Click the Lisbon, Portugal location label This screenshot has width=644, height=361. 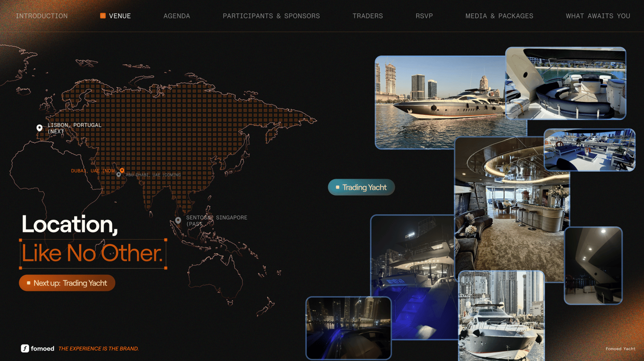[x=74, y=128]
